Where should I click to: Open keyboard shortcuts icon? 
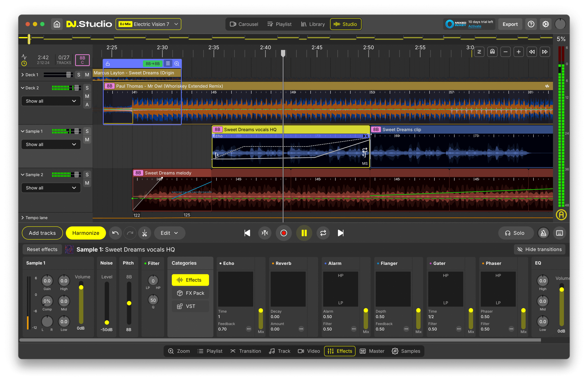(x=559, y=233)
